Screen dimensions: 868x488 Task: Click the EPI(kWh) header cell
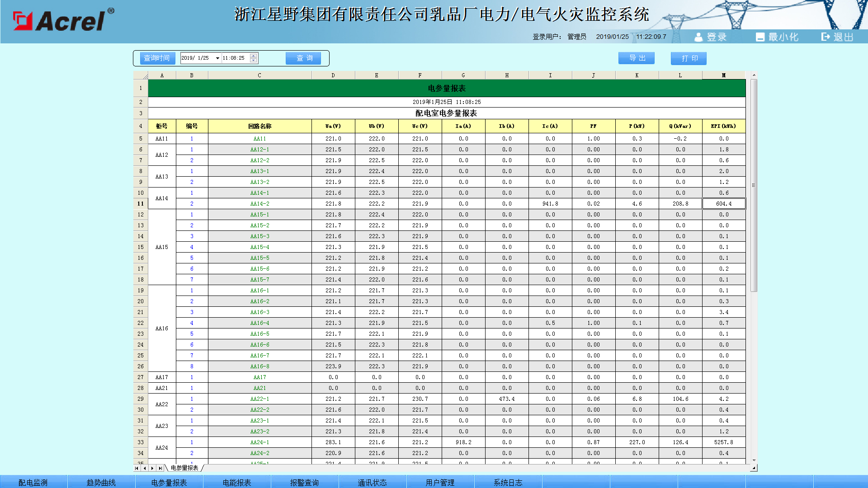[724, 126]
